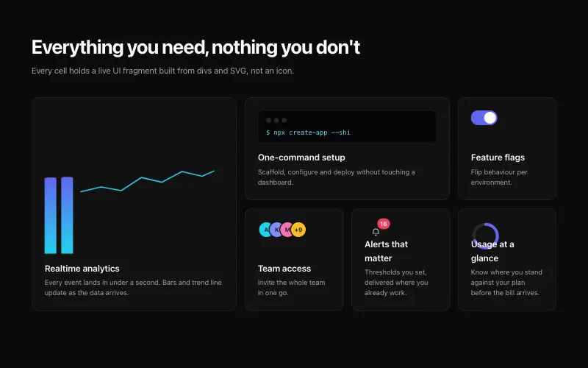The image size is (588, 368).
Task: Open the +9 more members avatar
Action: (x=298, y=230)
